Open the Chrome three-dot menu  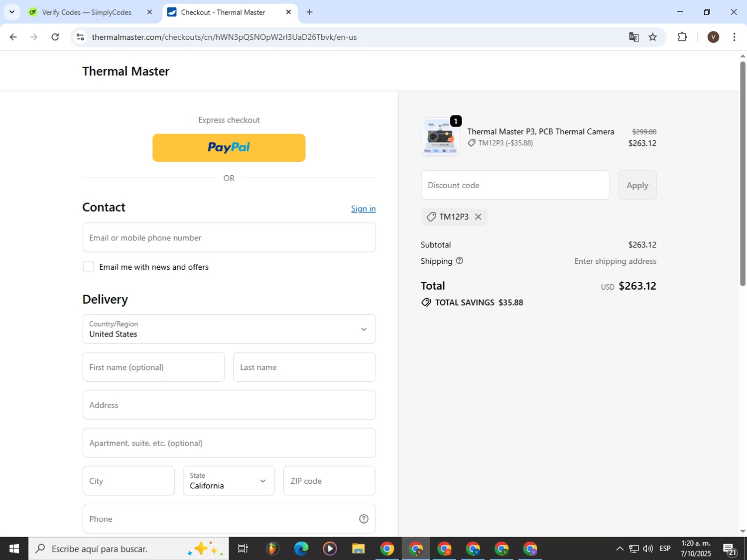point(734,37)
